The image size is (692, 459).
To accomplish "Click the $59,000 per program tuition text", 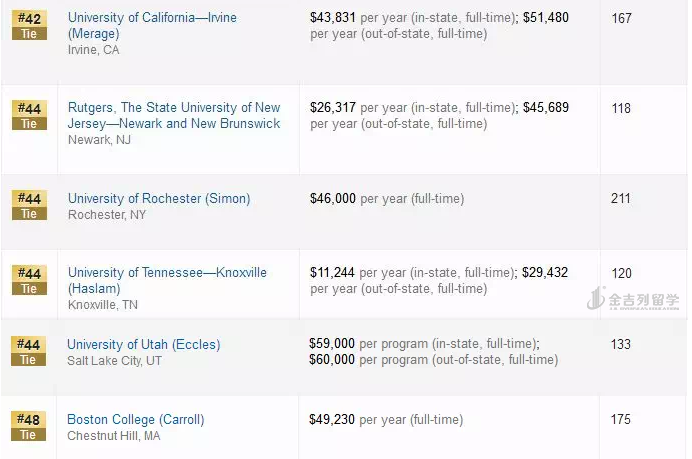I will [424, 343].
